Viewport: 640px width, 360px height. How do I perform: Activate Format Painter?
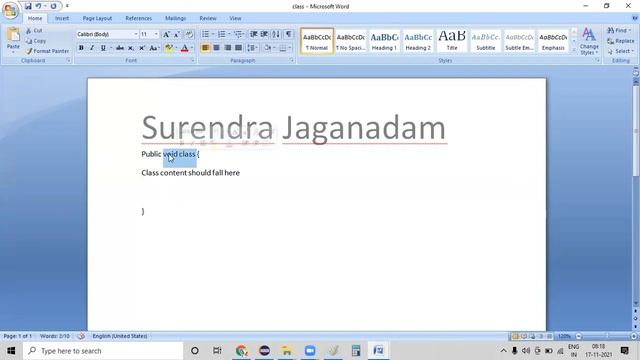(47, 51)
